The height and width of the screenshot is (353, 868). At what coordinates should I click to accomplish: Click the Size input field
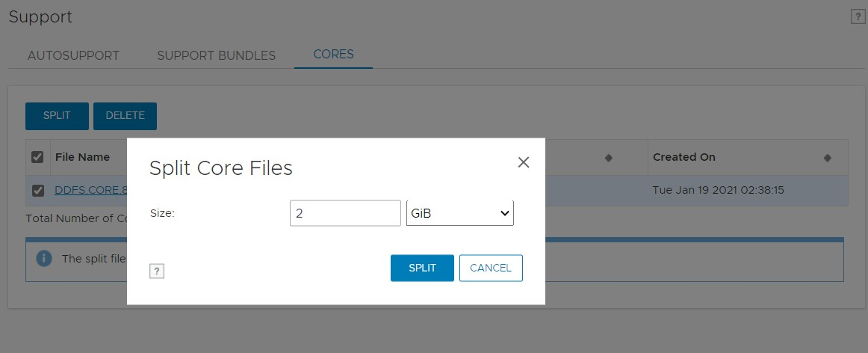tap(345, 213)
